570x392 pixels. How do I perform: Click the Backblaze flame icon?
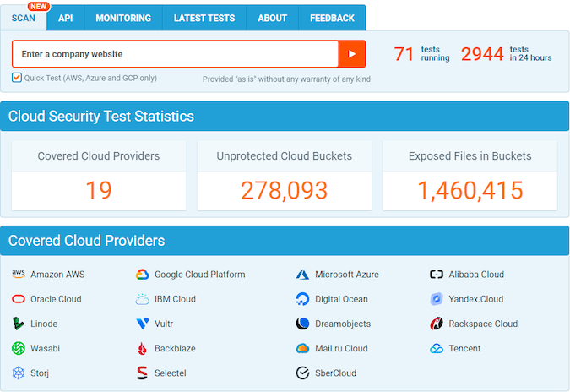pos(142,348)
